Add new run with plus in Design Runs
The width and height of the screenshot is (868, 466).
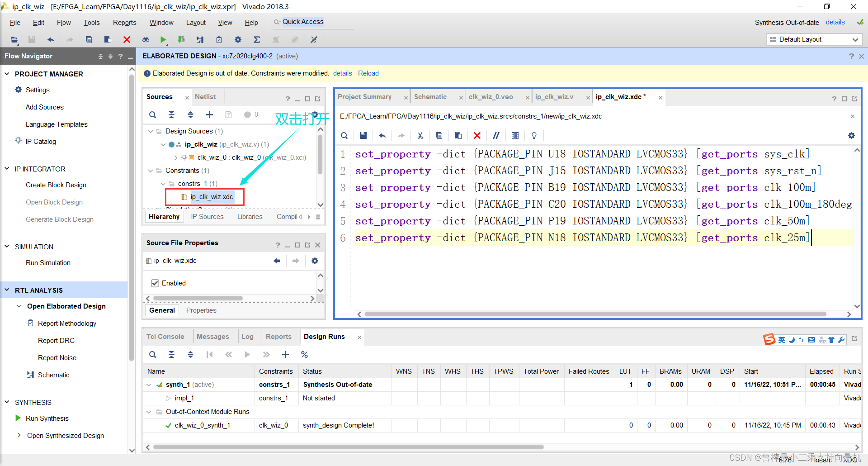285,355
